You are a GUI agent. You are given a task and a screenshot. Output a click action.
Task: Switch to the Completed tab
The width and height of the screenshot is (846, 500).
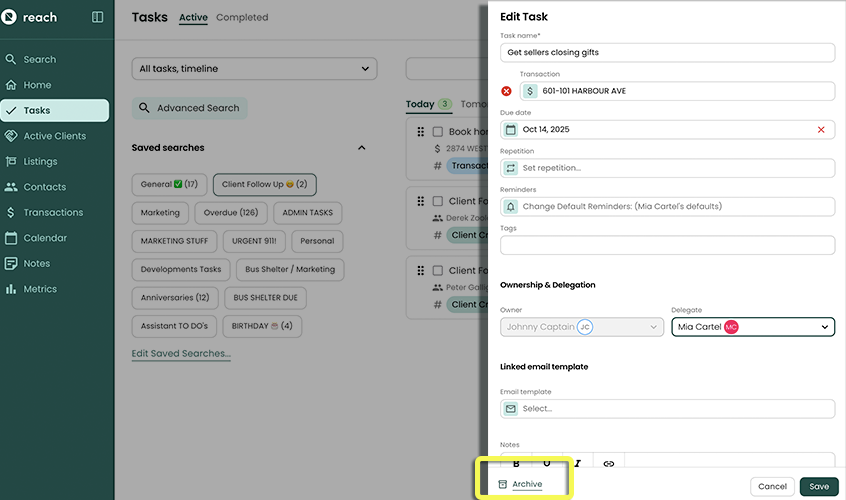tap(242, 17)
